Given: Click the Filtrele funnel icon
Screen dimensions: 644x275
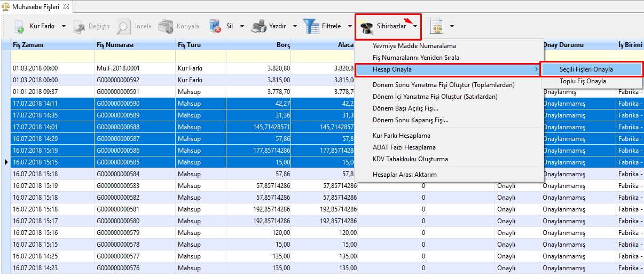Looking at the screenshot, I should (311, 26).
